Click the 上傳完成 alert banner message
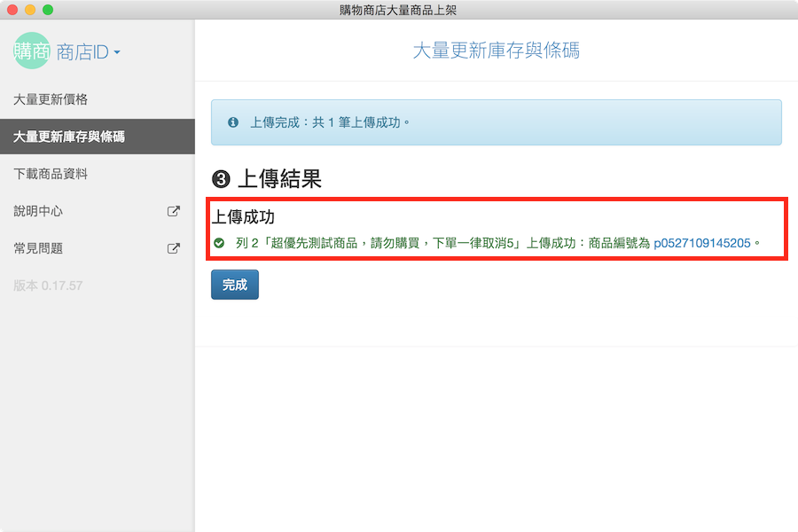Image resolution: width=798 pixels, height=532 pixels. point(331,122)
